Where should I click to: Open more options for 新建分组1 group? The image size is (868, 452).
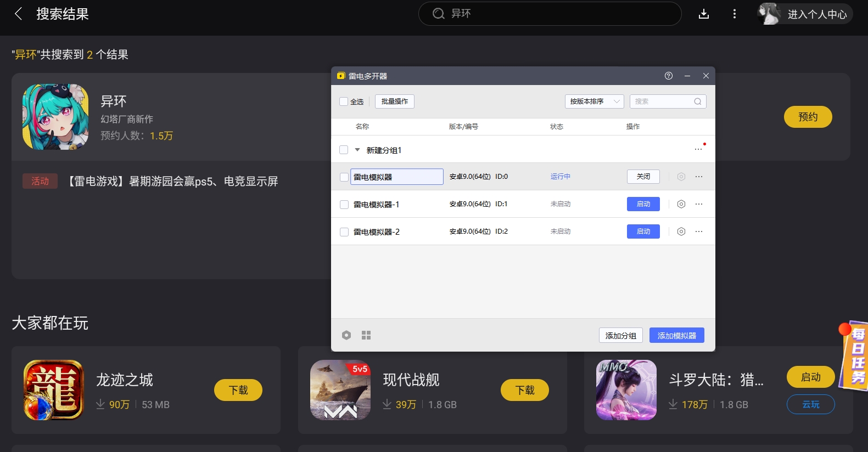point(698,149)
